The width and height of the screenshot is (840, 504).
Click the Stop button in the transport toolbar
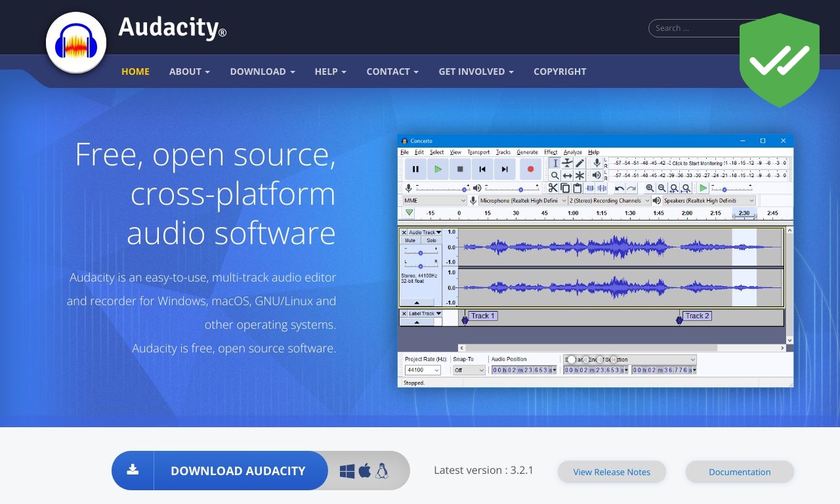click(460, 169)
